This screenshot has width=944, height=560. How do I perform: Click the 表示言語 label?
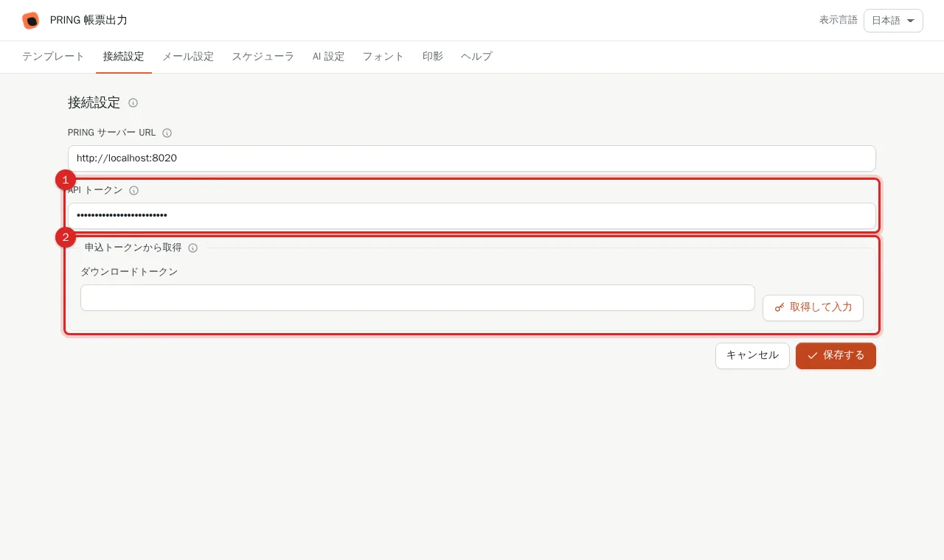pyautogui.click(x=838, y=21)
